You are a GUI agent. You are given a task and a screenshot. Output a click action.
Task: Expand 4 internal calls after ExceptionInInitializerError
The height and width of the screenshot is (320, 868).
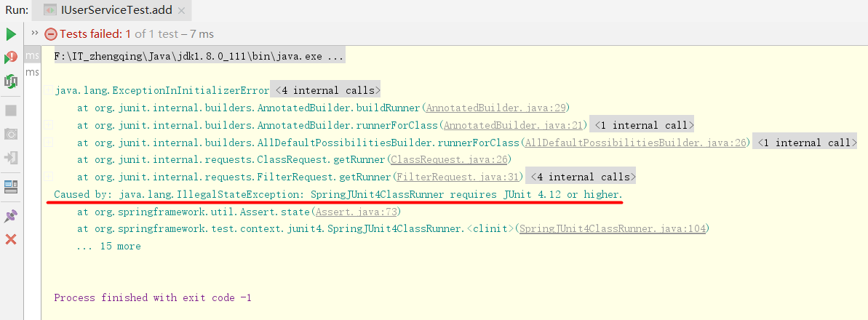(326, 90)
